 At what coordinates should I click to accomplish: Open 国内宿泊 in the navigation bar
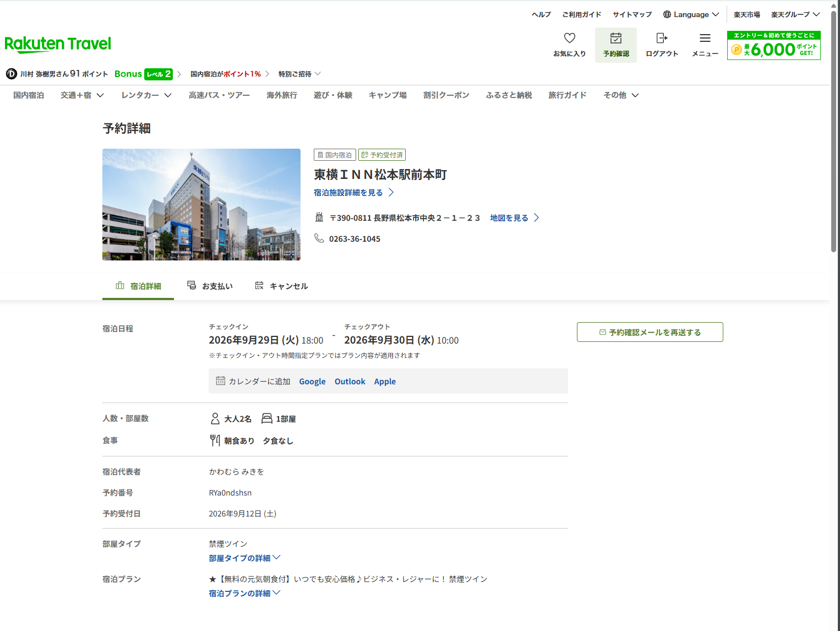(29, 95)
